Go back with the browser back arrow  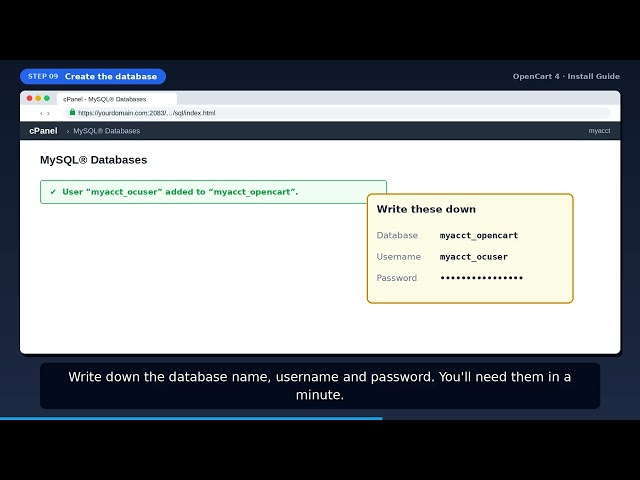click(41, 113)
